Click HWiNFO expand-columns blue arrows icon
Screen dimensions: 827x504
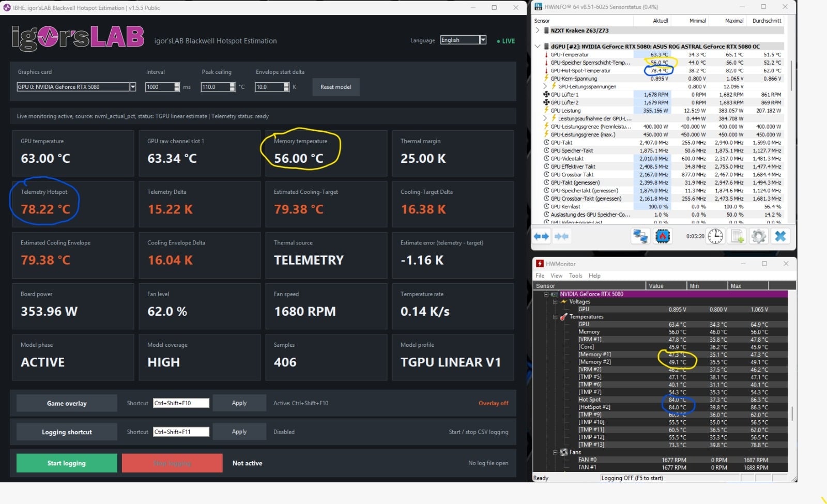(x=542, y=236)
